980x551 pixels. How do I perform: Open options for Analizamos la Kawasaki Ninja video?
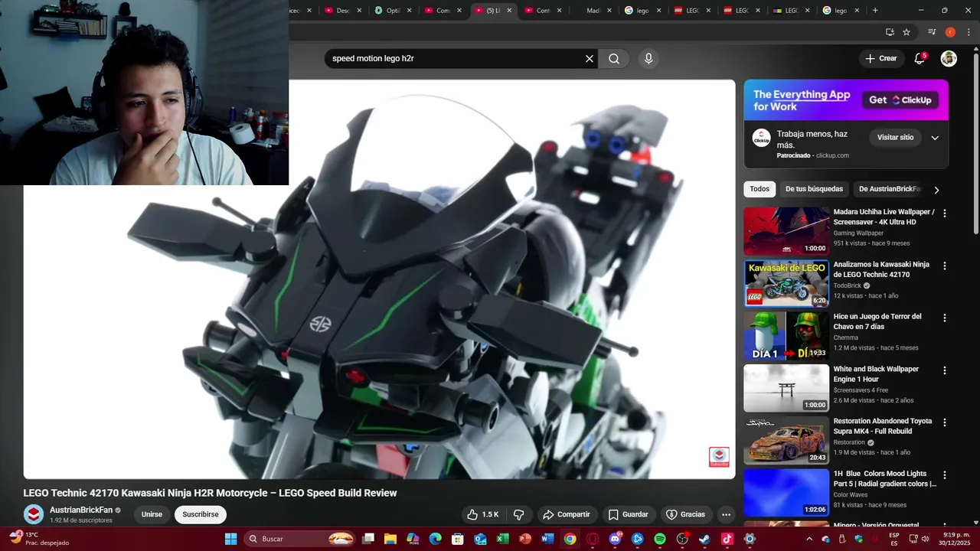click(944, 266)
